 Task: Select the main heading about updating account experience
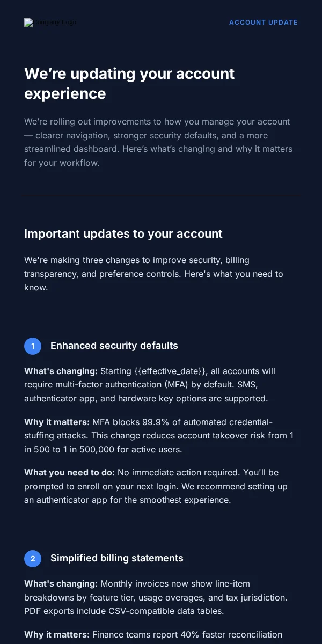point(129,83)
